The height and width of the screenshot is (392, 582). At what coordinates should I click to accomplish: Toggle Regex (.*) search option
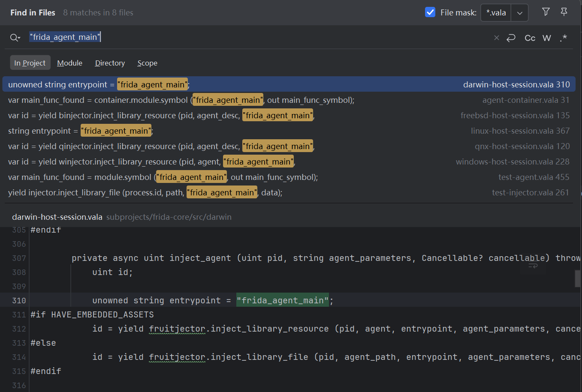point(563,38)
